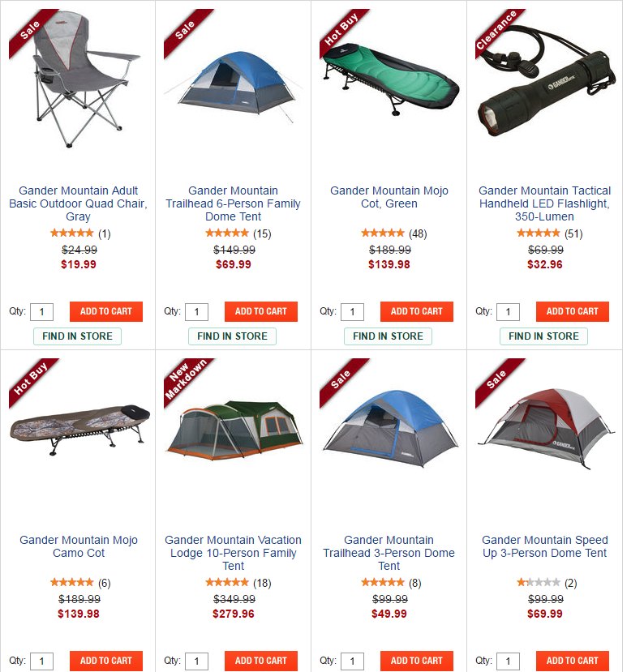The width and height of the screenshot is (644, 672).
Task: Find the Mojo Cot, Green in store
Action: pos(388,336)
